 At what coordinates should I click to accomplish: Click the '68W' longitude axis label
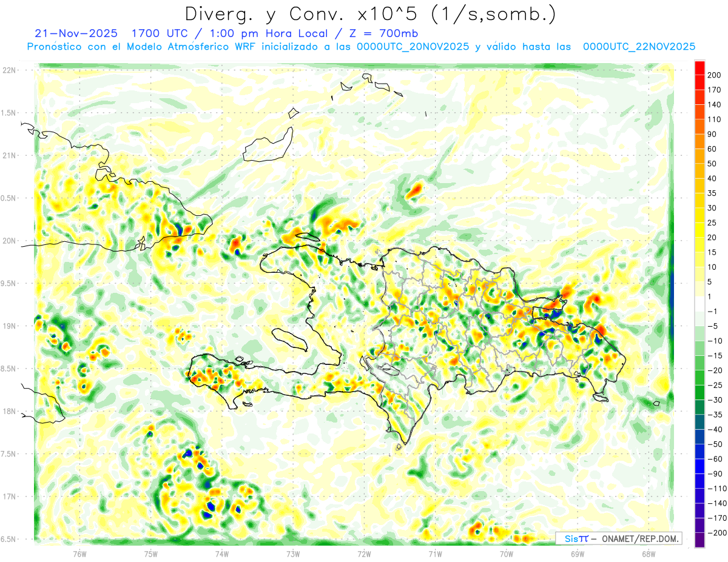(x=649, y=554)
